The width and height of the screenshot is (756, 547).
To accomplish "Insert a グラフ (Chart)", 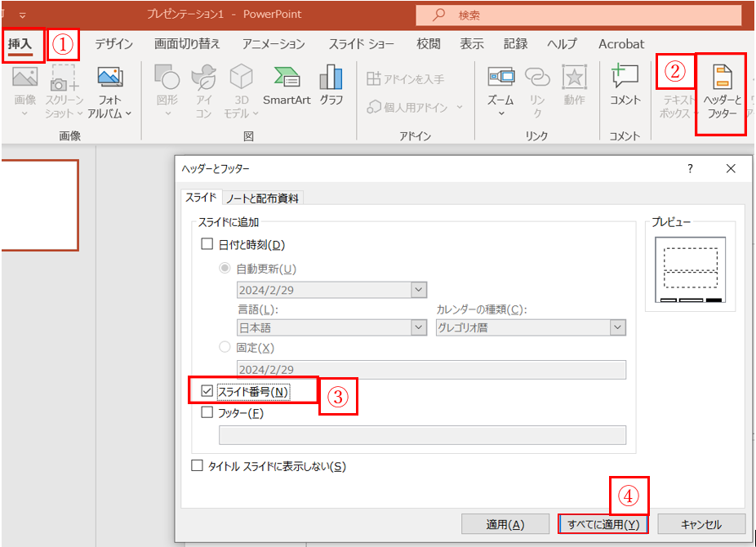I will (331, 86).
